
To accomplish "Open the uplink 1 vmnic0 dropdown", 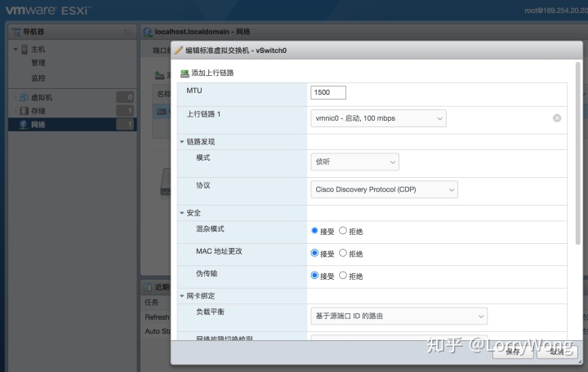I will coord(378,118).
